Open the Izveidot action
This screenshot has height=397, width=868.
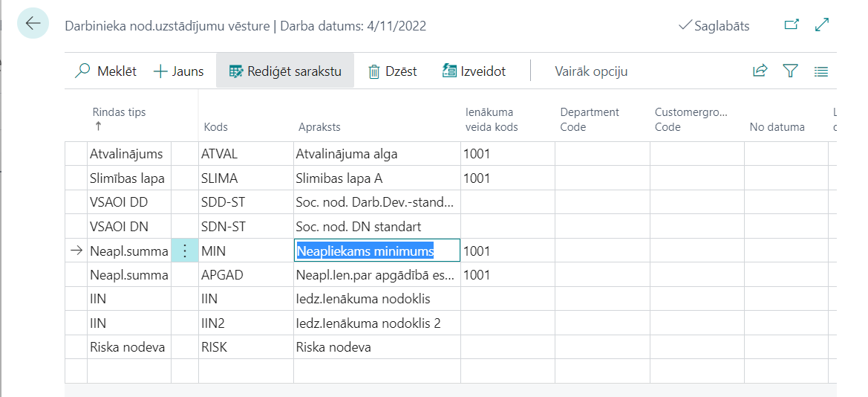[x=474, y=71]
